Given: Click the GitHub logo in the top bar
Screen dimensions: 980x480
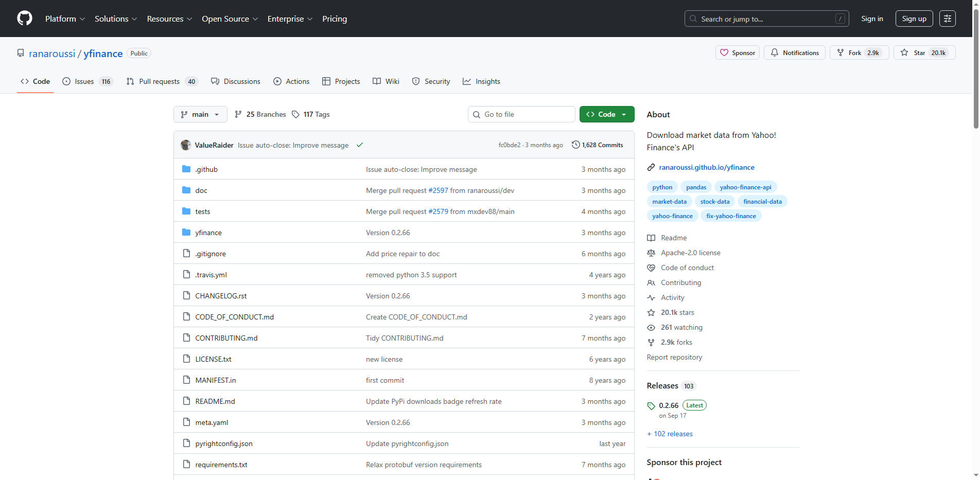Looking at the screenshot, I should (x=24, y=18).
